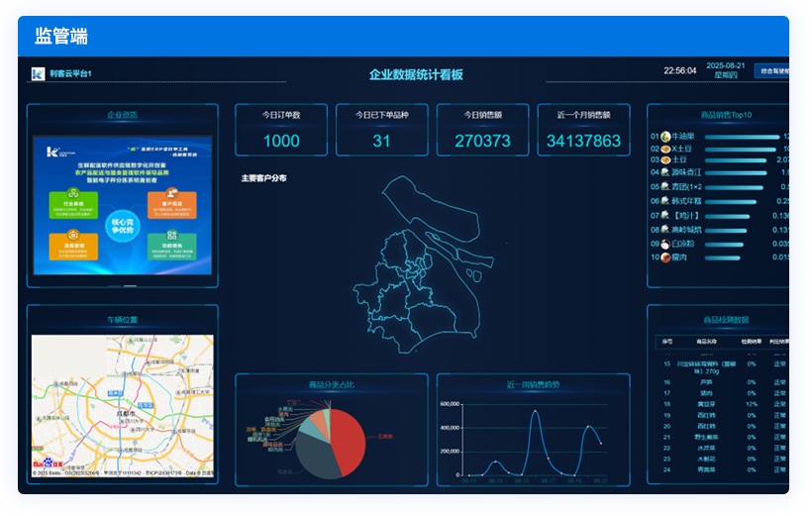Click the product icon next to 白凉粉
812x516 pixels.
click(665, 243)
